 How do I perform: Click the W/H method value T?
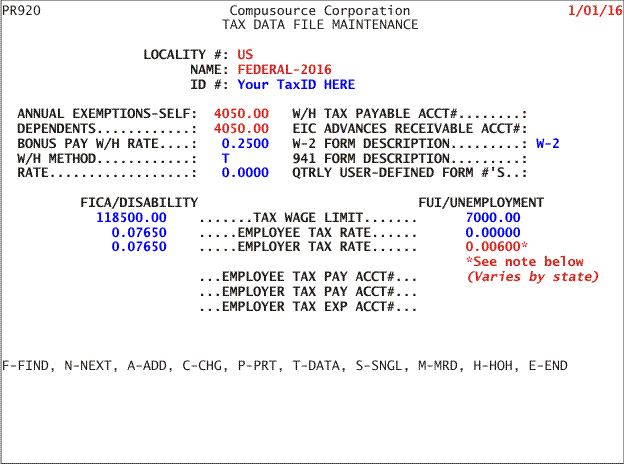click(x=226, y=158)
